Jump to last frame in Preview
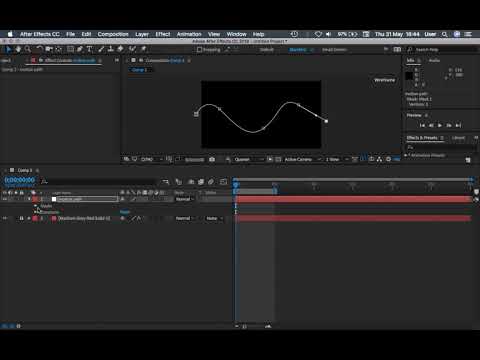The width and height of the screenshot is (480, 360). [458, 125]
